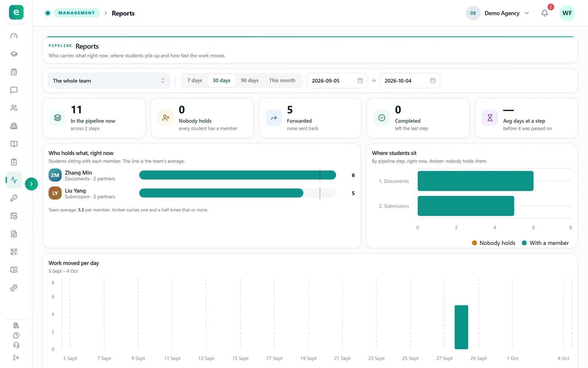Open the chat bubble messages icon
Screen dimensions: 588x368
(x=14, y=90)
